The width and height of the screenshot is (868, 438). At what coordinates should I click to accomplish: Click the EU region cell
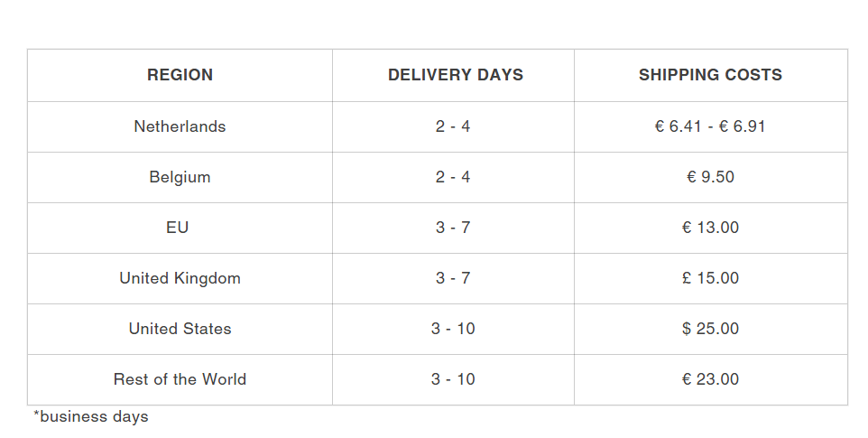pos(178,228)
